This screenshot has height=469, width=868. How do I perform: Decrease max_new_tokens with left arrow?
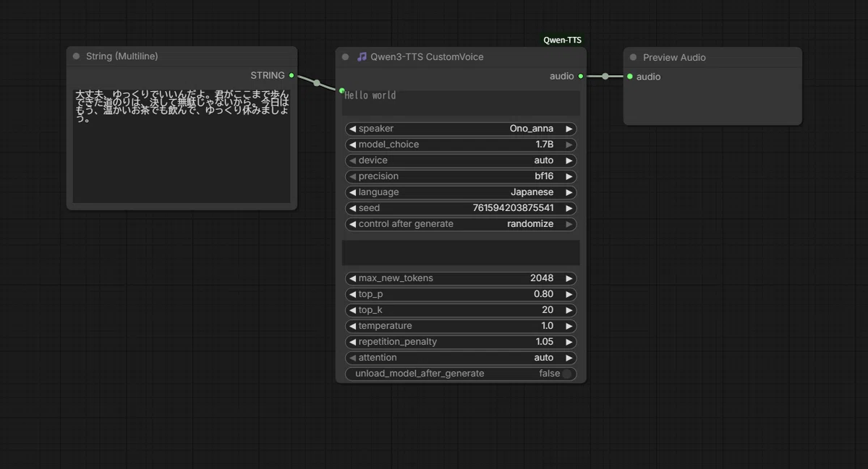[352, 278]
